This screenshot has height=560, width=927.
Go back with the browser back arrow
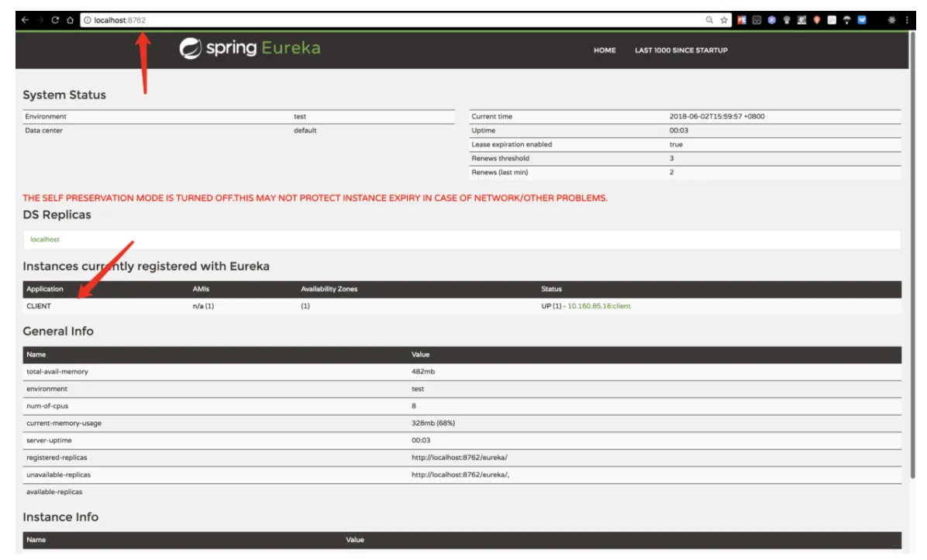click(25, 20)
